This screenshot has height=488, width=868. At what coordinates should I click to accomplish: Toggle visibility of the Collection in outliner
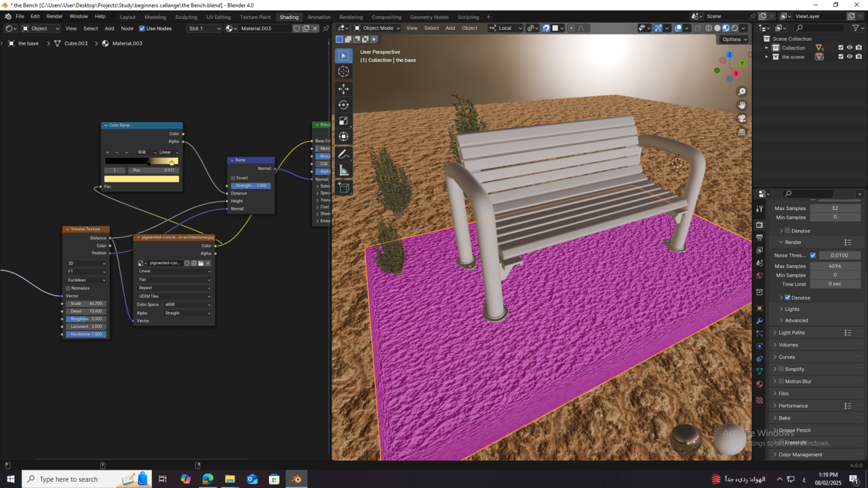click(849, 47)
